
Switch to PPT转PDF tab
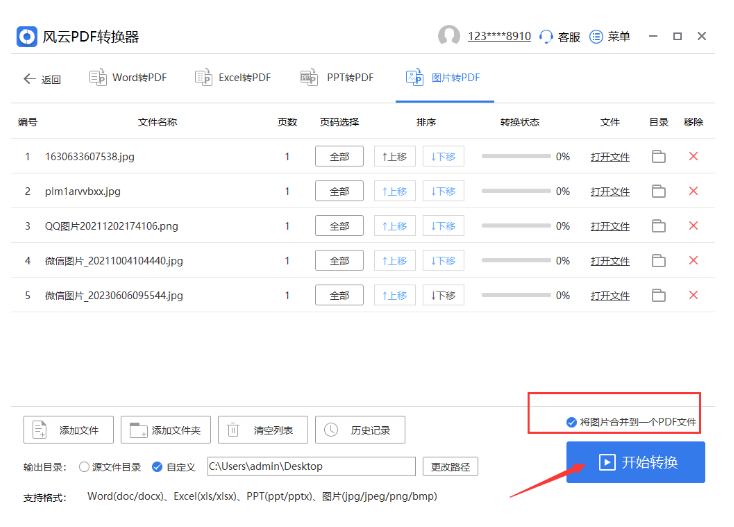(x=337, y=77)
